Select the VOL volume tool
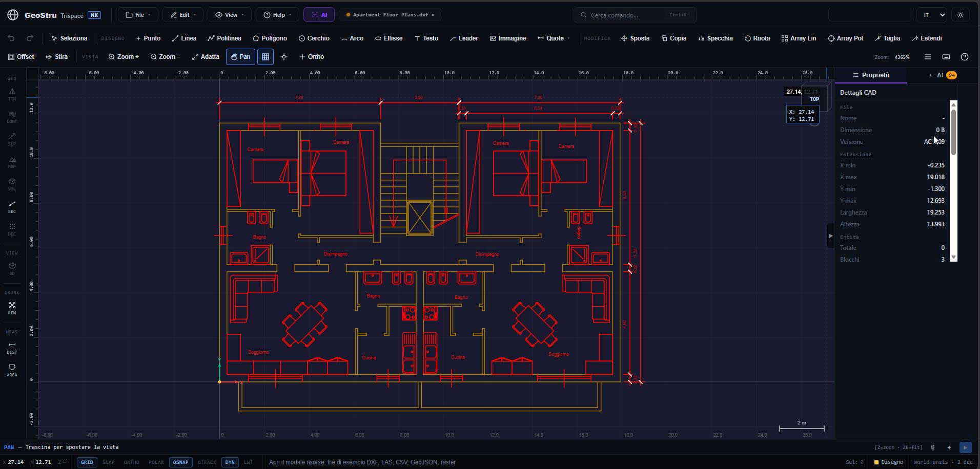The image size is (980, 469). tap(12, 184)
